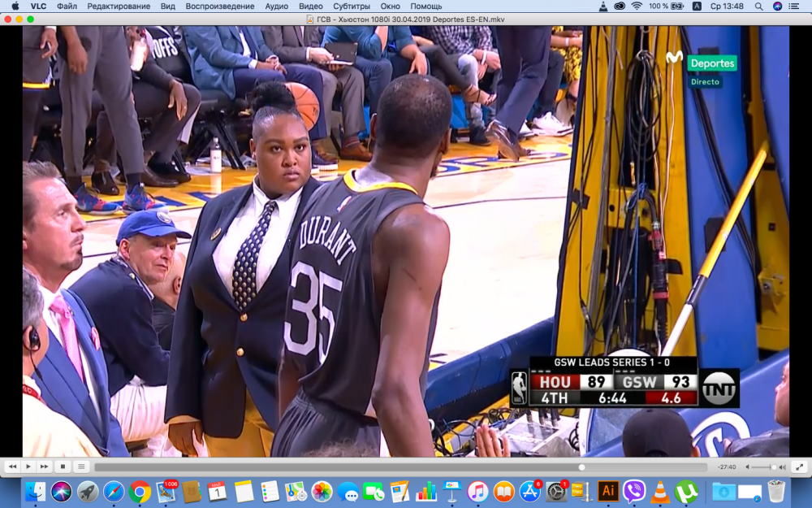Click the remaining time display -27:40
Viewport: 812px width, 508px height.
[x=726, y=467]
